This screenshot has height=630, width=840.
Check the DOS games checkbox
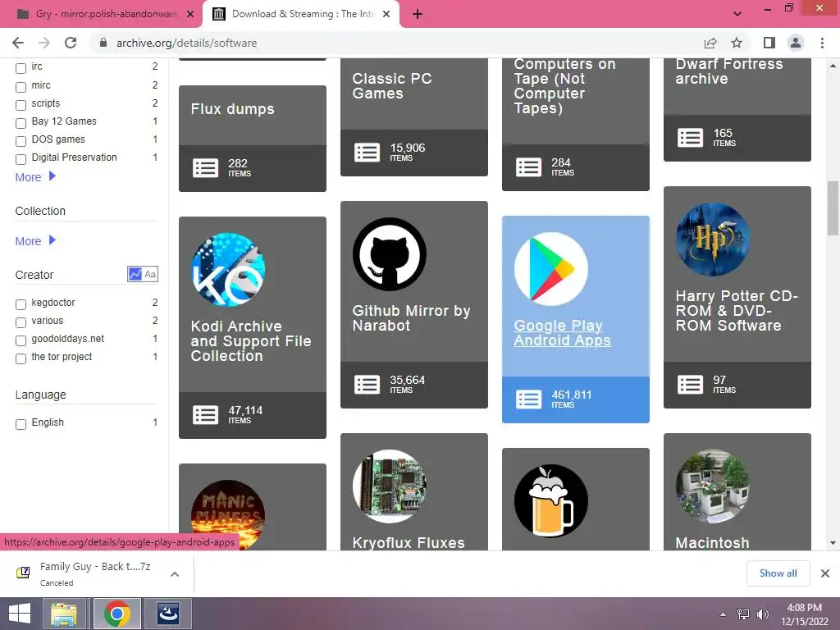point(21,141)
